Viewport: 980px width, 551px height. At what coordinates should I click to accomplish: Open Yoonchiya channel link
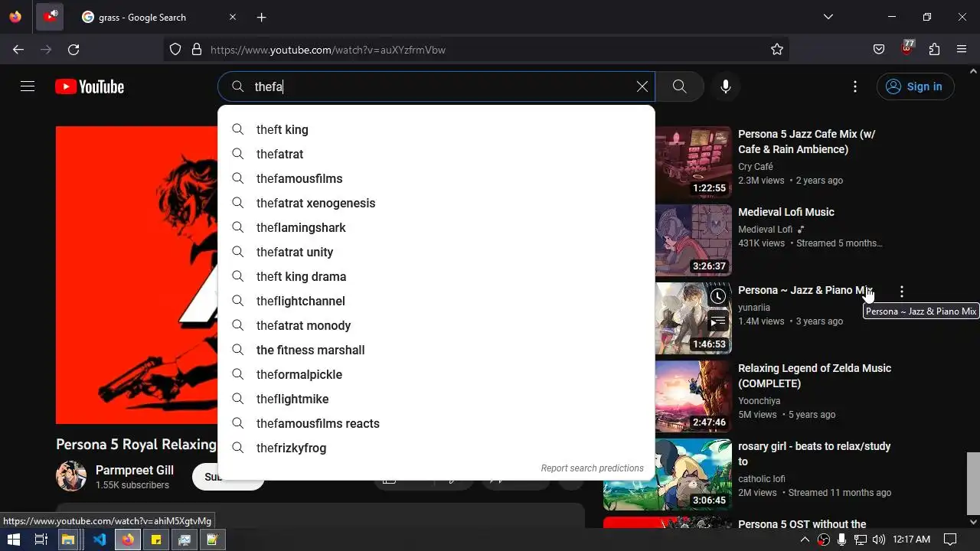click(759, 401)
